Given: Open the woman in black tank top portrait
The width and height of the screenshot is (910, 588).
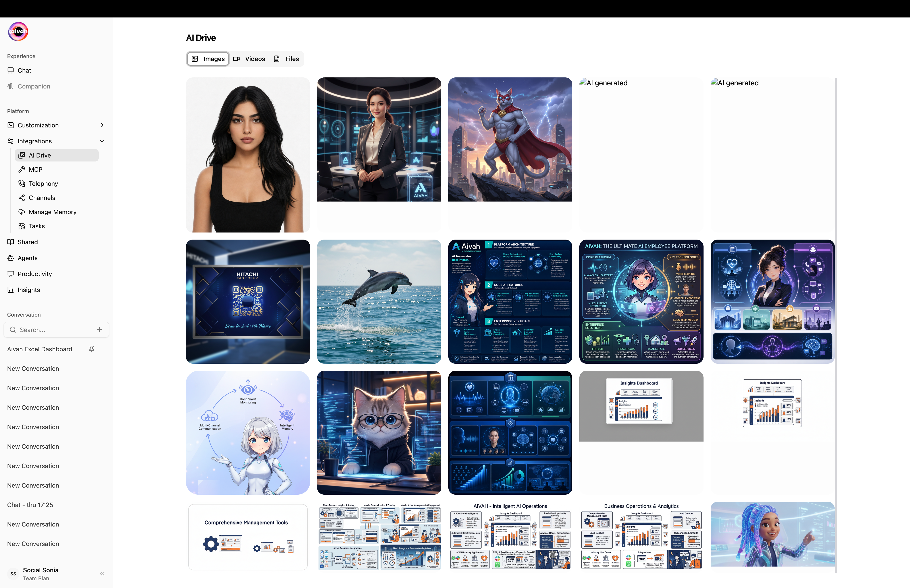Looking at the screenshot, I should pos(248,155).
